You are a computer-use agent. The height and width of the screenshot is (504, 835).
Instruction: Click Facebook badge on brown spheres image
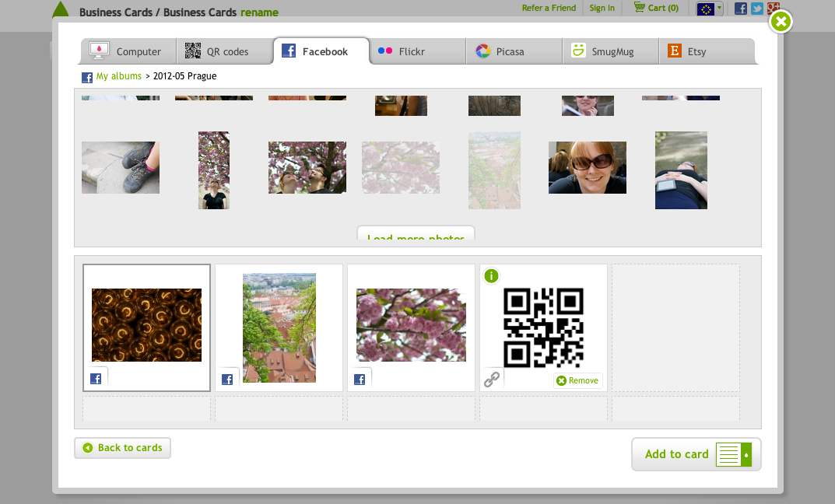(x=96, y=379)
